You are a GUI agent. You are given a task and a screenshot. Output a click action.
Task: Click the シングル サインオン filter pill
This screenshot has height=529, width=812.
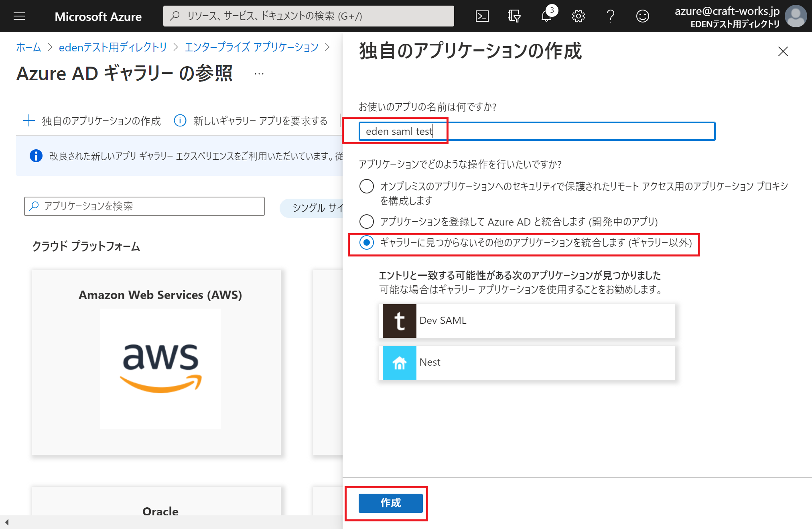(311, 208)
